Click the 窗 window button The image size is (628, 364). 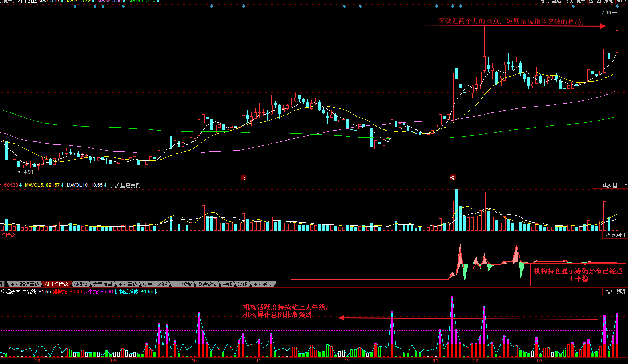pos(599,1)
